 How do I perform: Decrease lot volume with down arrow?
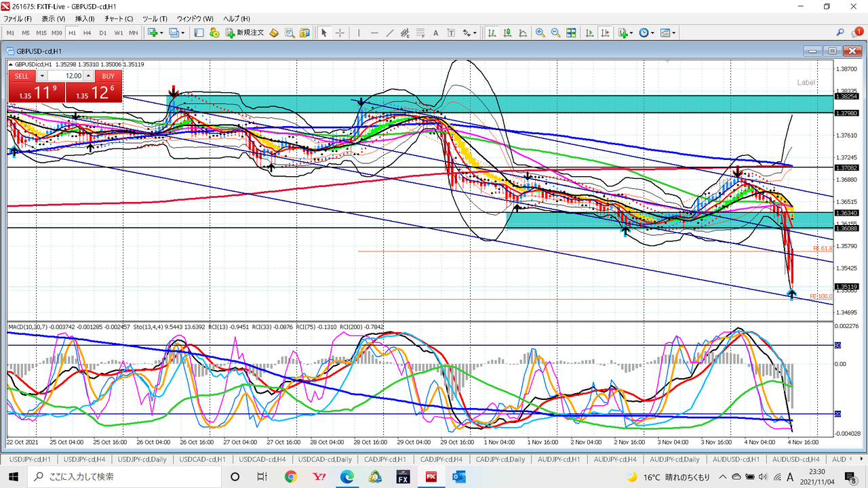coord(42,77)
